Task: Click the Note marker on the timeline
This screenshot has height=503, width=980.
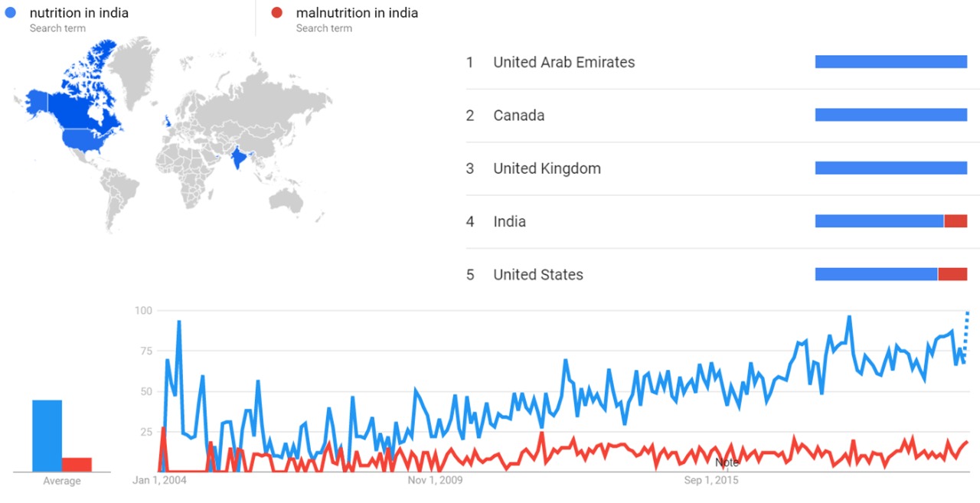Action: (x=727, y=462)
